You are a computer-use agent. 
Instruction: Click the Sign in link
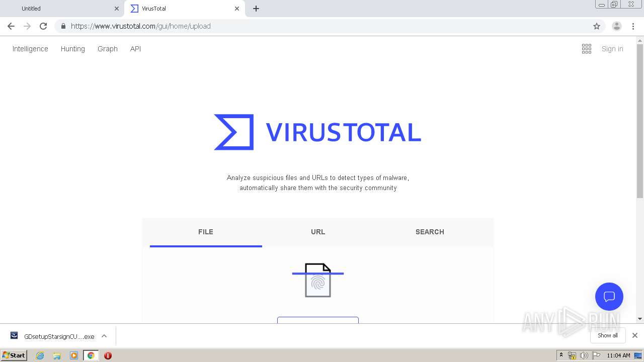click(612, 49)
